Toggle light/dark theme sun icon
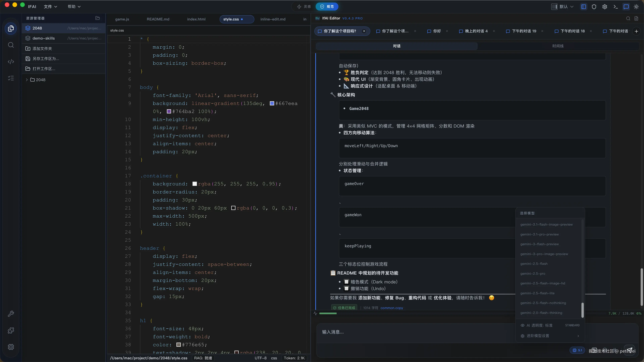Viewport: 644px width, 362px height. pyautogui.click(x=636, y=7)
